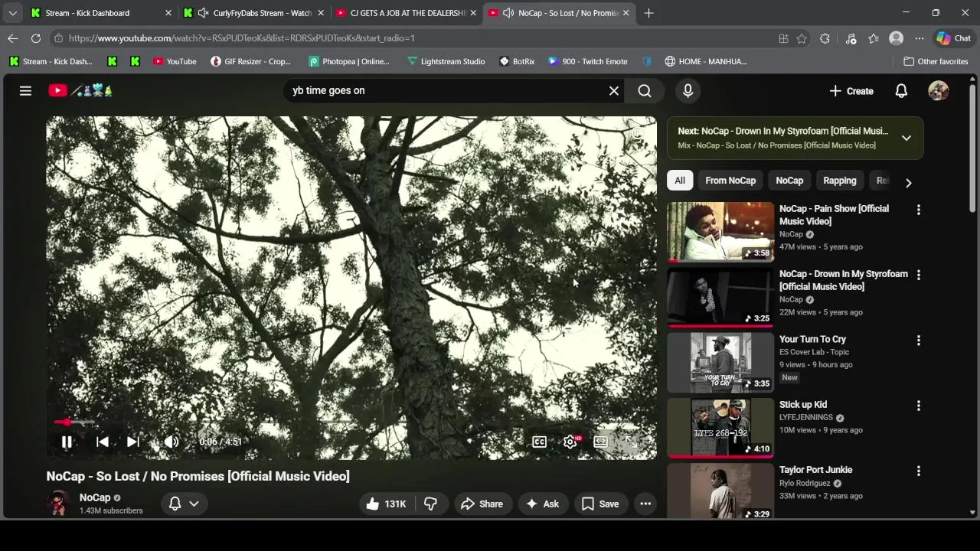Start voice search with the microphone
The width and height of the screenshot is (980, 551).
point(688,90)
